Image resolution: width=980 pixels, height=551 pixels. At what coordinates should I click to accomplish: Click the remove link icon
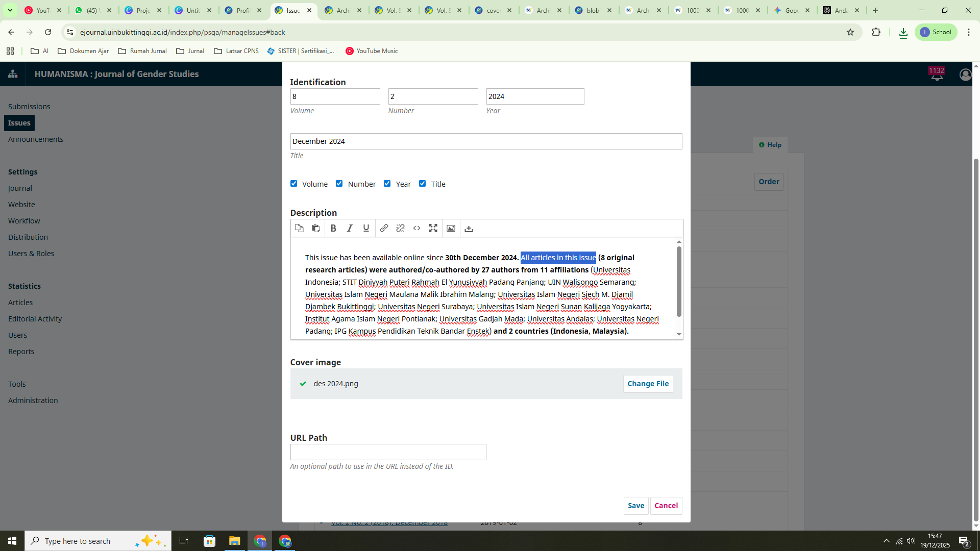click(400, 229)
